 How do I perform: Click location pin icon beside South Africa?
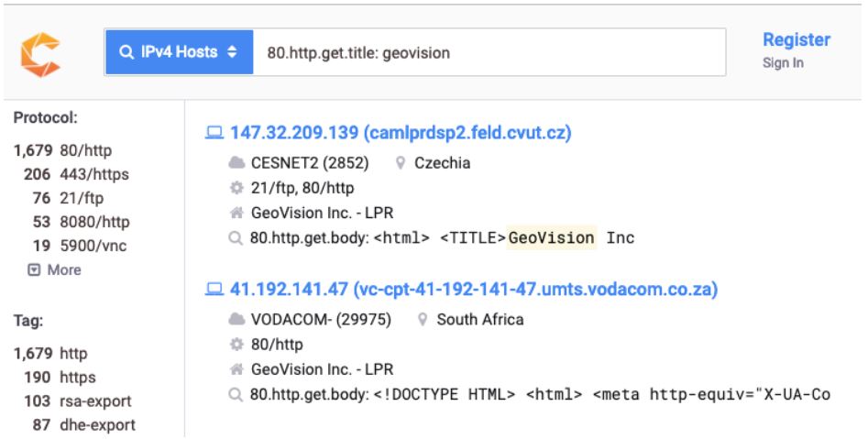tap(423, 320)
